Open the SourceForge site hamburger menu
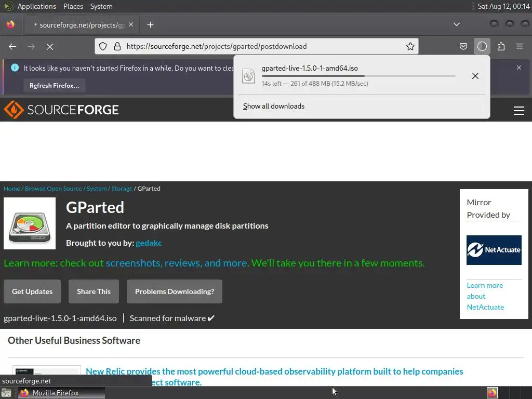Viewport: 532px width, 399px height. pyautogui.click(x=519, y=111)
